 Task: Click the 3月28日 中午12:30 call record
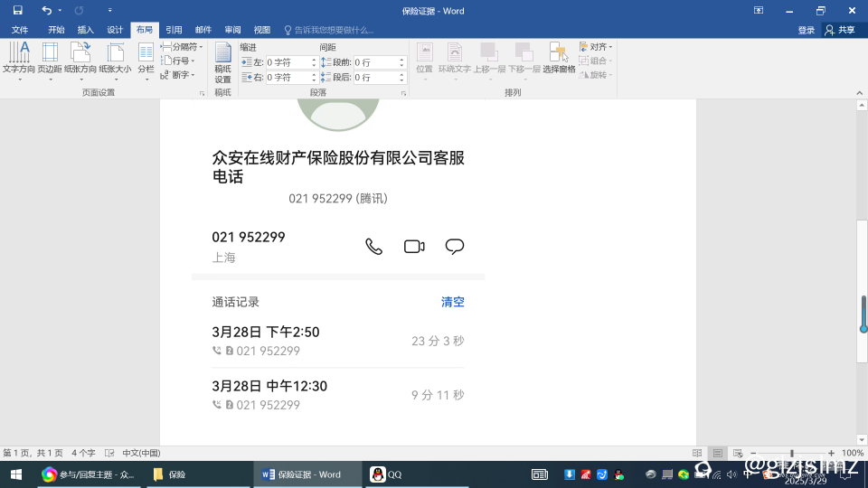click(x=337, y=395)
